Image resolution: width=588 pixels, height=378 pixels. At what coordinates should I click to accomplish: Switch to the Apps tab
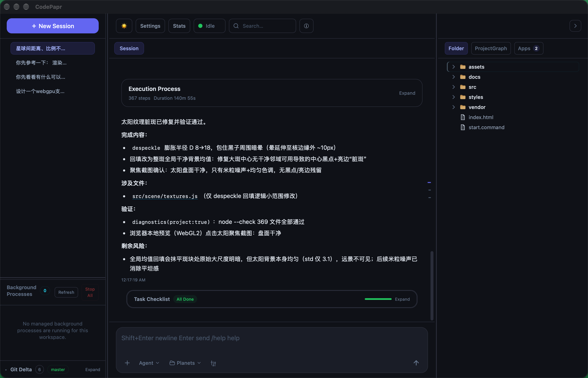tap(528, 48)
